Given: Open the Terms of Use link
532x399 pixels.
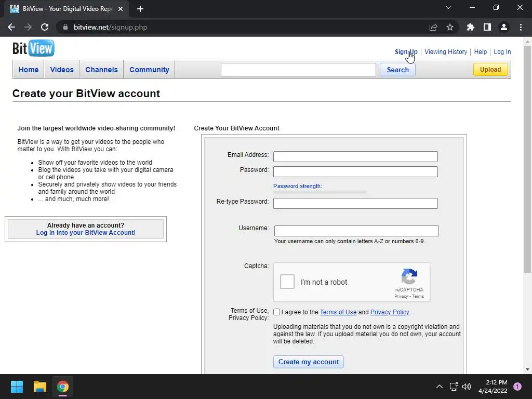Looking at the screenshot, I should 338,312.
